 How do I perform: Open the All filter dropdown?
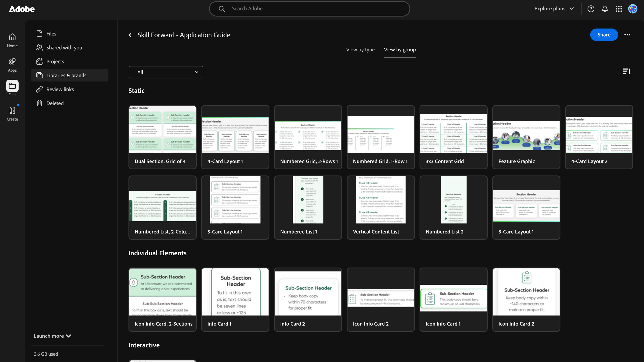(166, 72)
